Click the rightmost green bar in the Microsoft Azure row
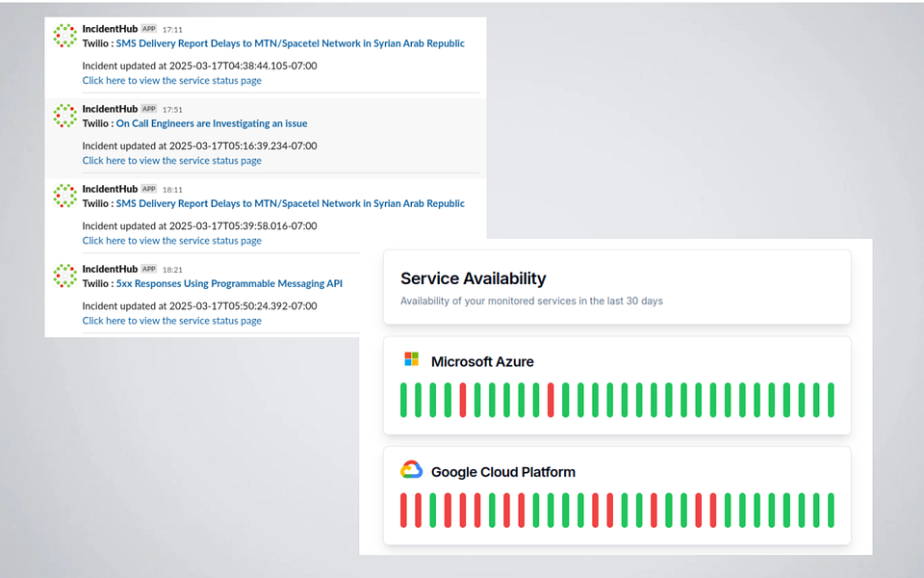Screen dimensions: 924x578 [830, 400]
